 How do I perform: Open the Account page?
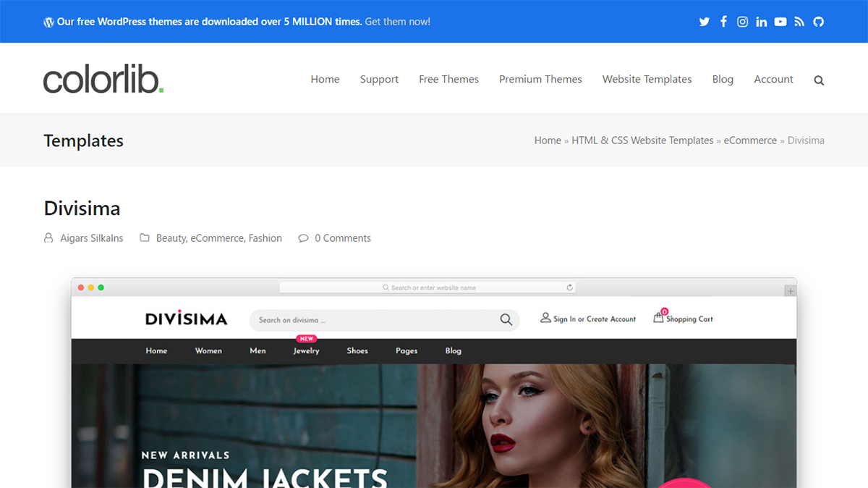[x=773, y=80]
